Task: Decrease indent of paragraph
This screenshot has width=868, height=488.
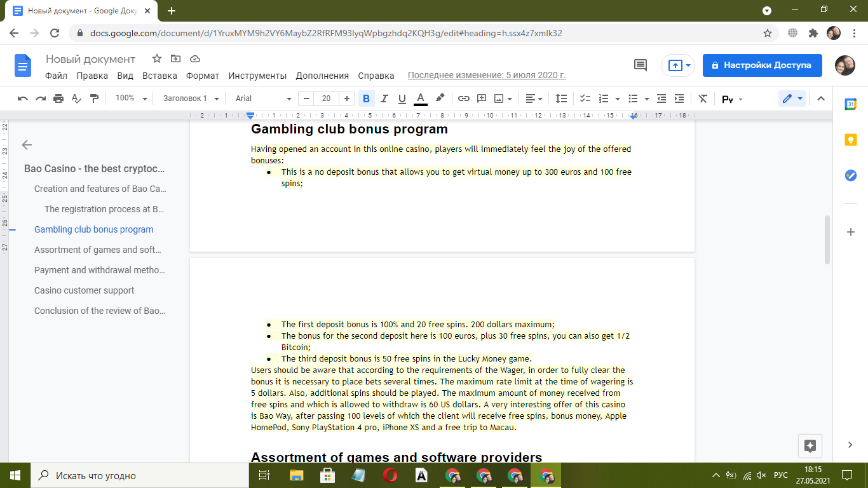Action: point(661,98)
